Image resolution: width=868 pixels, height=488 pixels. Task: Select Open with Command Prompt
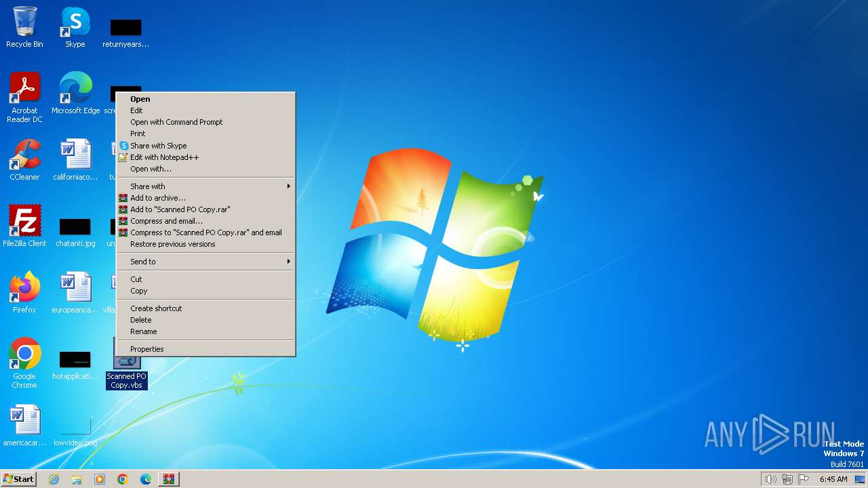point(206,122)
